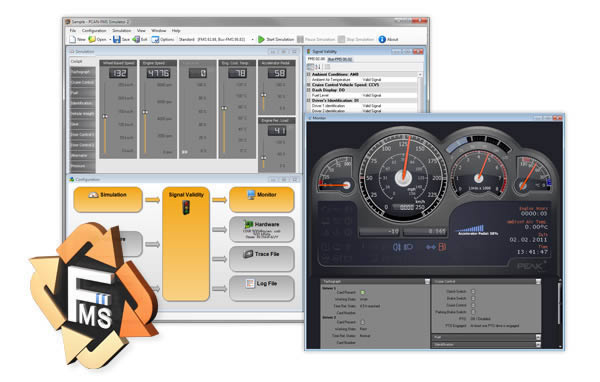The width and height of the screenshot is (600, 382).
Task: Open the About info icon
Action: click(x=382, y=39)
